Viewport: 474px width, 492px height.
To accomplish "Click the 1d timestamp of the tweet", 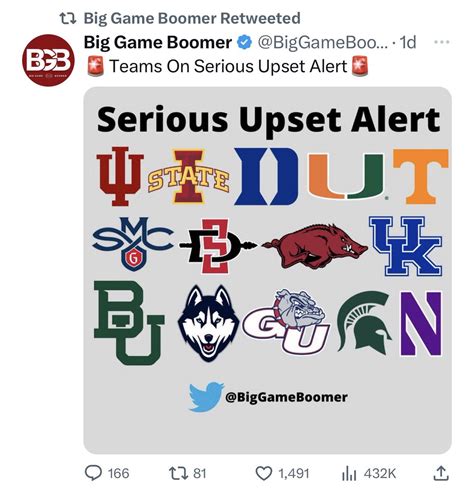I will coord(408,42).
